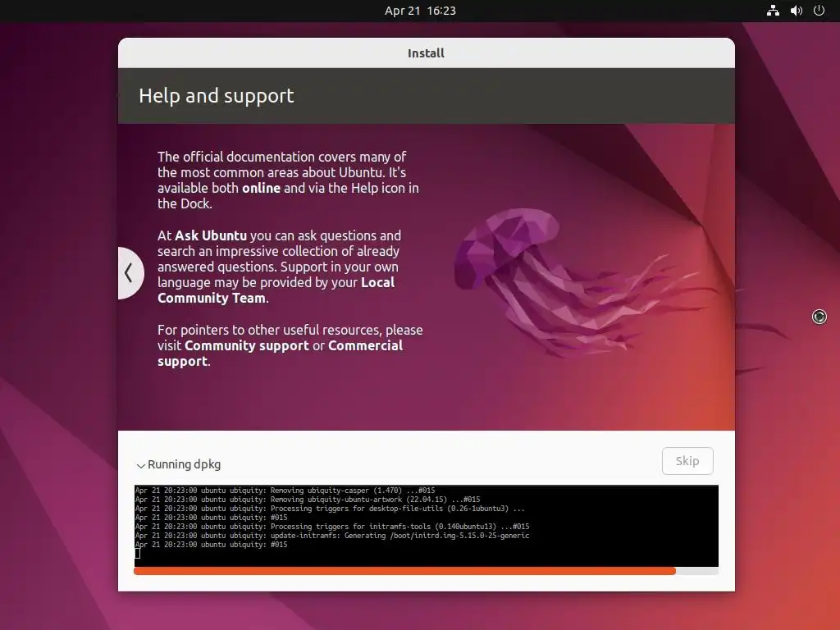Skip the current install step
The width and height of the screenshot is (840, 630).
click(687, 461)
